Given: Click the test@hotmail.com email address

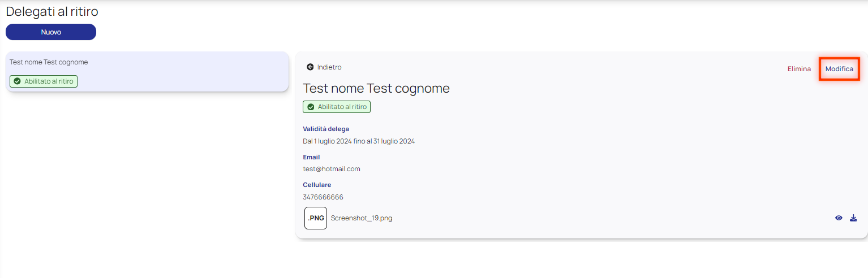Looking at the screenshot, I should tap(332, 169).
